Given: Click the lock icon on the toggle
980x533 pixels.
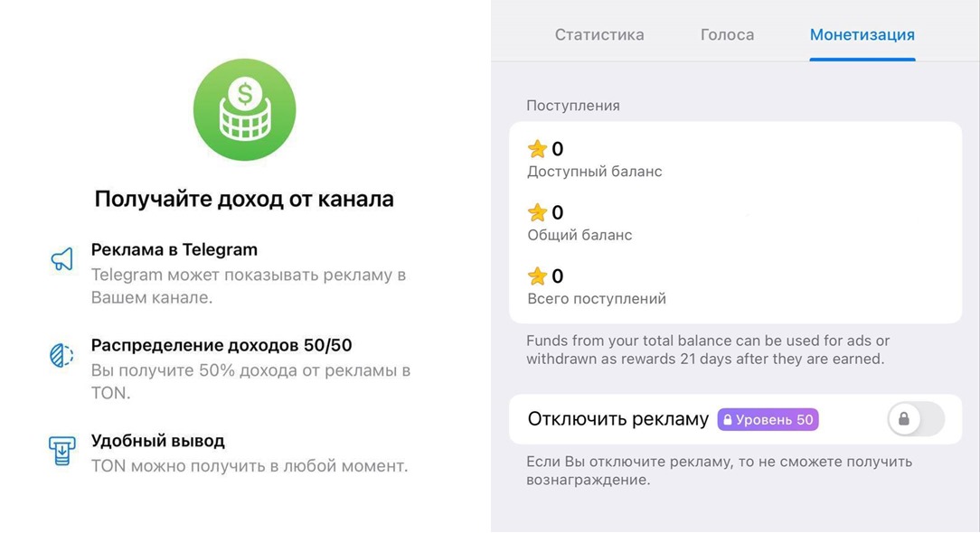Looking at the screenshot, I should coord(904,418).
